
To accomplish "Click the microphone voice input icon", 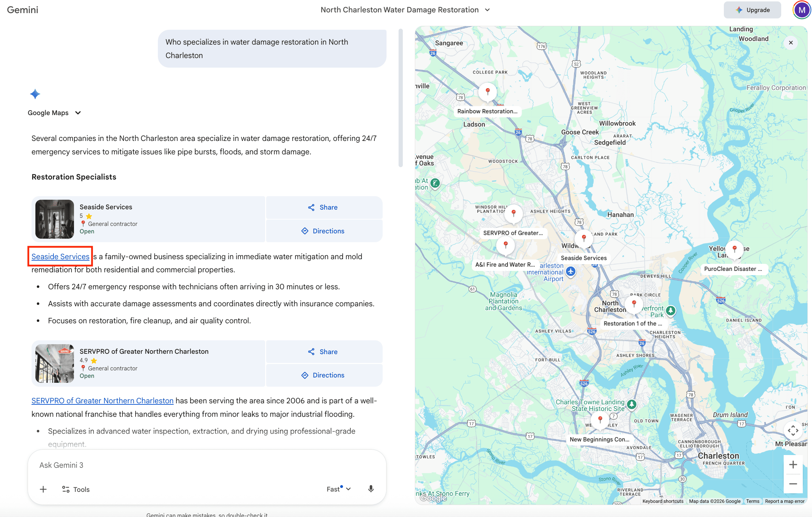I will tap(371, 489).
